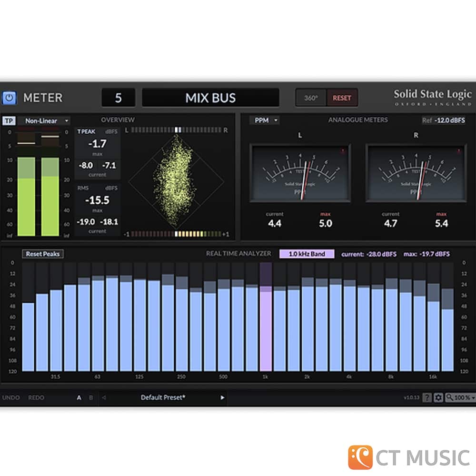Select the highlighted 1k analyzer band bar

click(266, 317)
